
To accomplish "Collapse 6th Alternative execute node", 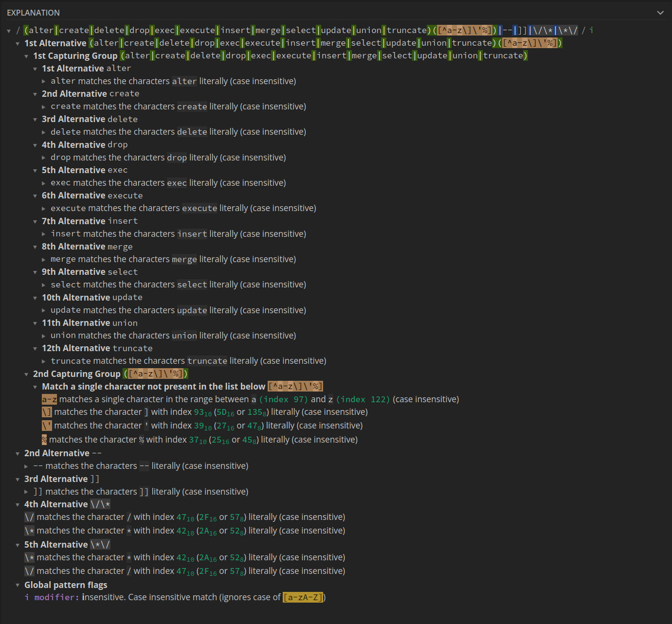I will 35,196.
